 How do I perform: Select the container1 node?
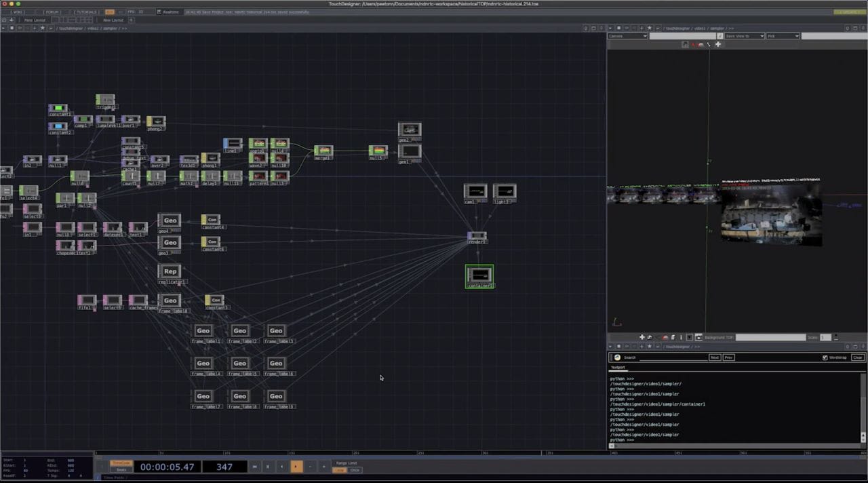coord(479,275)
